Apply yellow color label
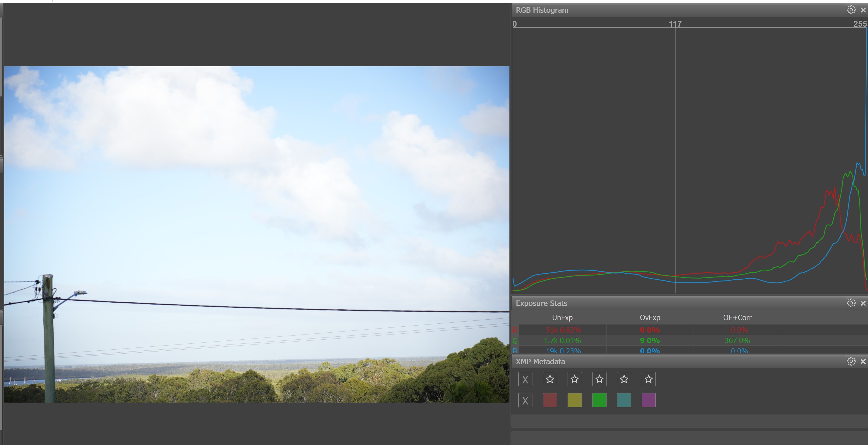 point(575,400)
